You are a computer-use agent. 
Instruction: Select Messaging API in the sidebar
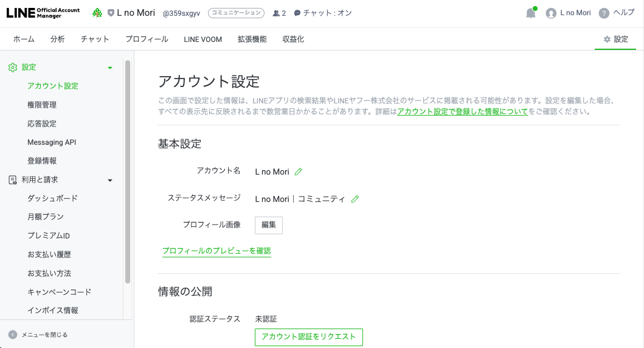pos(52,142)
